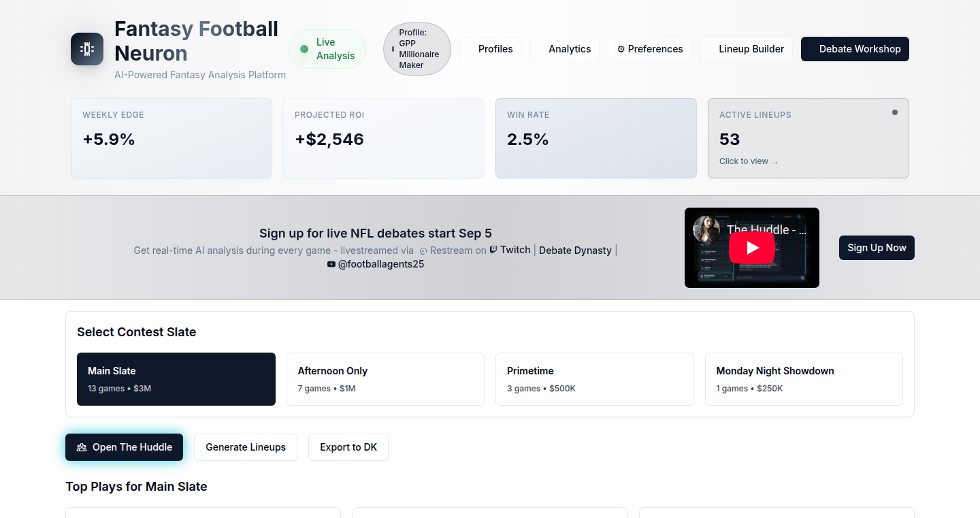Viewport: 980px width, 518px height.
Task: Click the YouTube icon beside @footballagents25
Action: coord(331,264)
